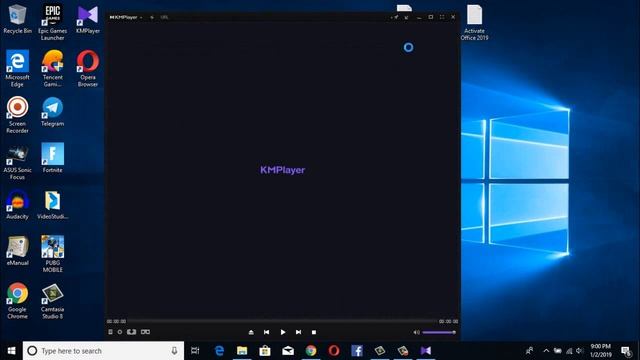Open a file with the eject icon

coord(251,332)
